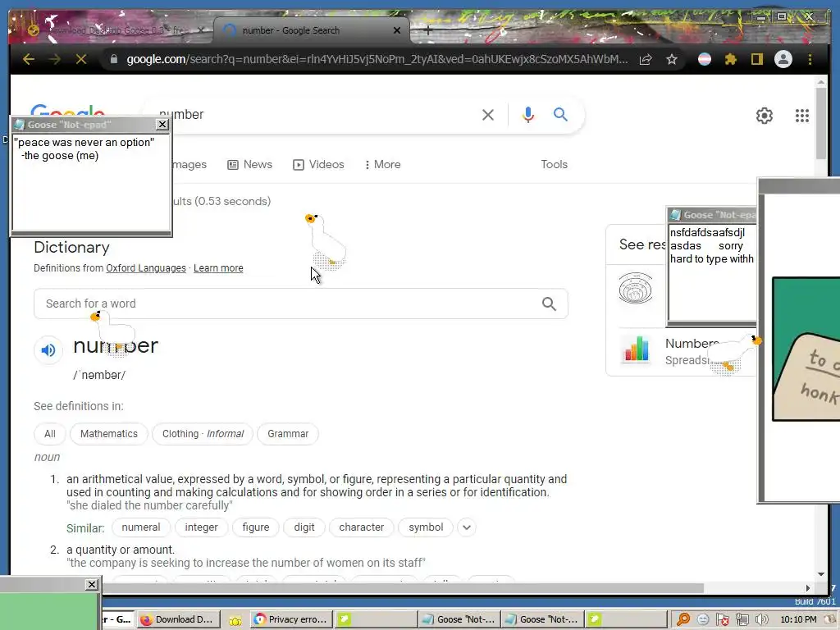This screenshot has height=630, width=840.
Task: Click the orange magnifier tray icon
Action: coord(683,619)
